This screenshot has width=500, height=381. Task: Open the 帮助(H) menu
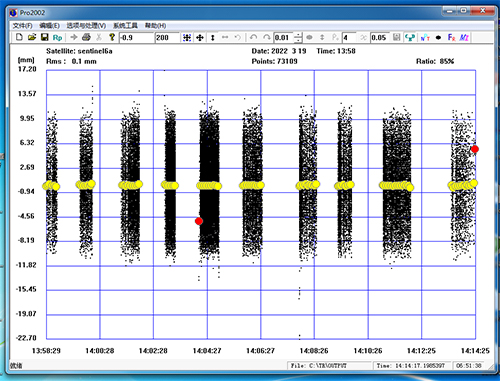click(x=155, y=26)
